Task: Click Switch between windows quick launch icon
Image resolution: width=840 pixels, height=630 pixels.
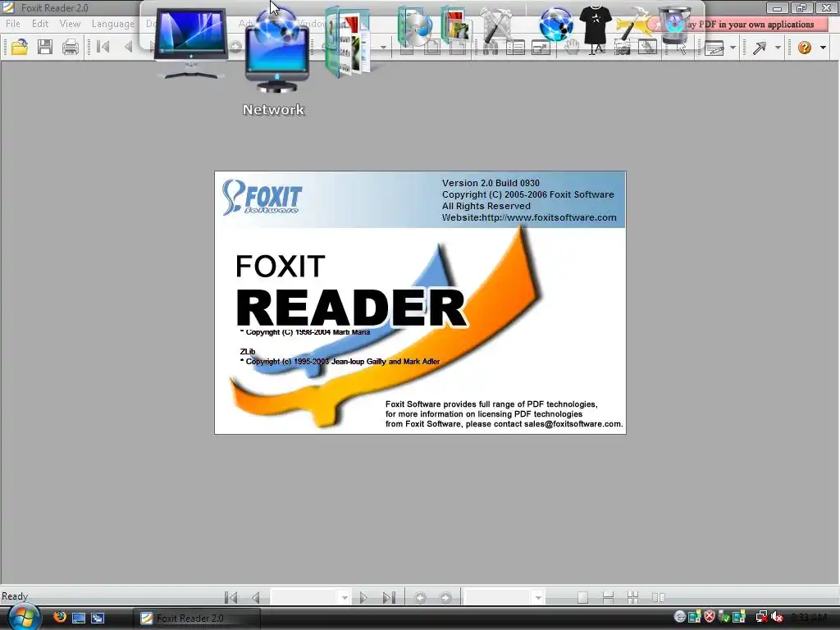Action: [98, 618]
